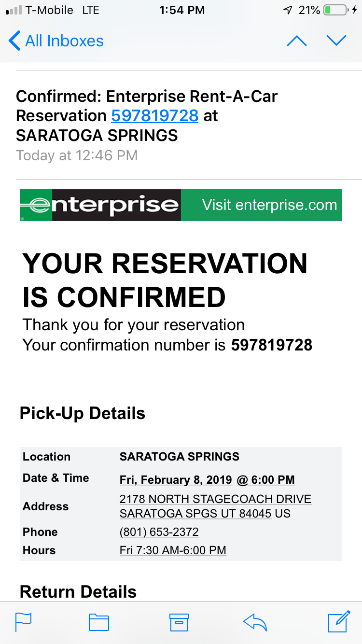
Task: Go to next message with down arrow
Action: point(336,41)
